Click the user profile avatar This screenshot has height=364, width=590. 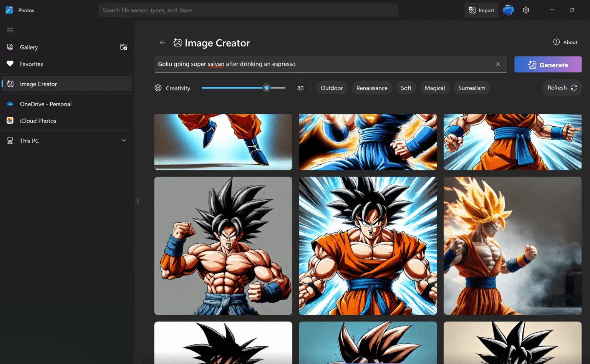coord(508,10)
